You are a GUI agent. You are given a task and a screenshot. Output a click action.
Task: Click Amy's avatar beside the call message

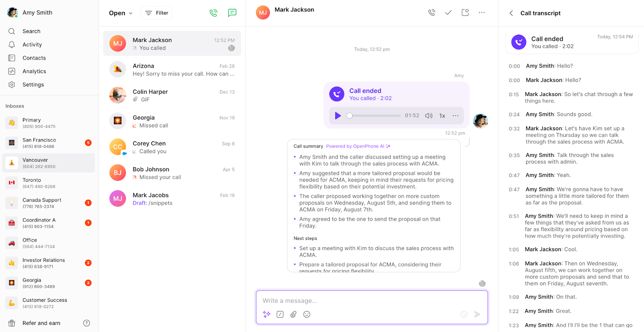(x=480, y=121)
